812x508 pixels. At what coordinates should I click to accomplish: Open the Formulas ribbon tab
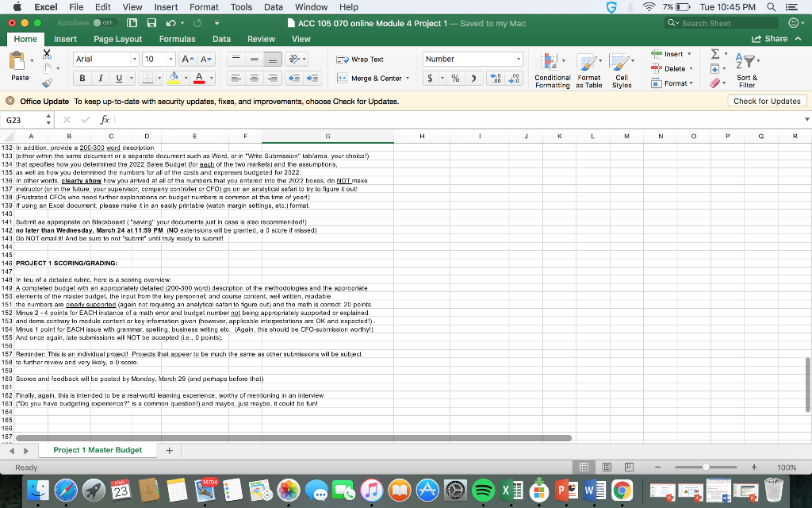tap(177, 39)
